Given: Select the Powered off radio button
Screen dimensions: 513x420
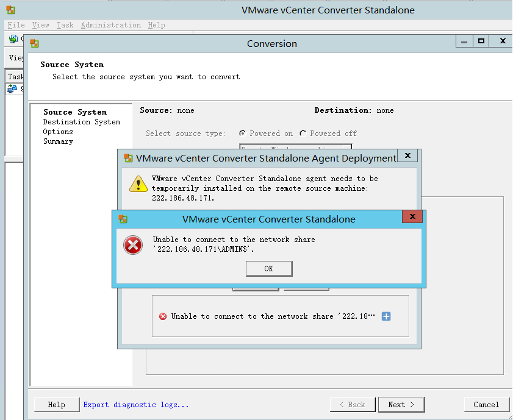Looking at the screenshot, I should click(303, 133).
